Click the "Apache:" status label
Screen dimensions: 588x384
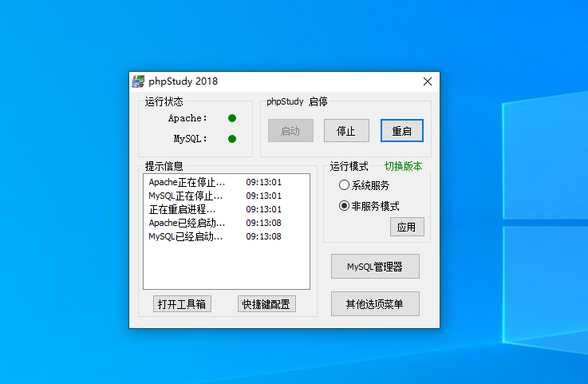click(187, 118)
